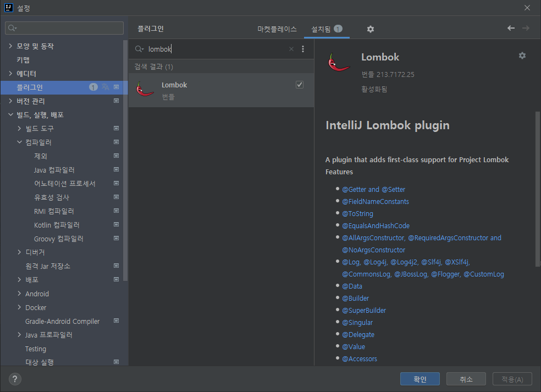Click the project icon beside 빌드 도구
This screenshot has width=541, height=392.
(x=116, y=128)
